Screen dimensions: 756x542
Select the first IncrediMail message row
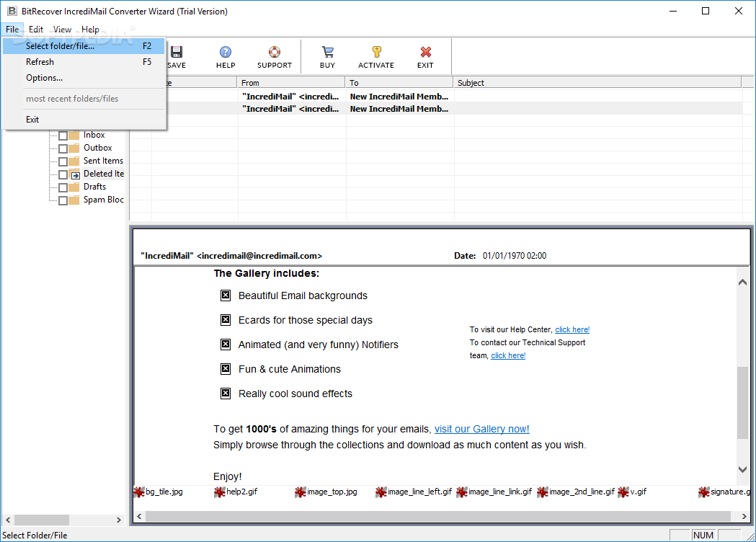coord(436,97)
